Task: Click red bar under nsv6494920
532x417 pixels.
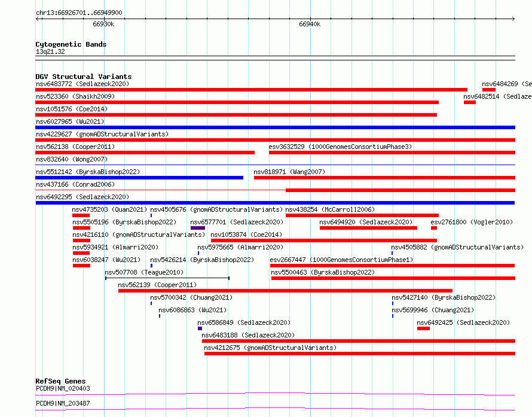Action: 368,228
